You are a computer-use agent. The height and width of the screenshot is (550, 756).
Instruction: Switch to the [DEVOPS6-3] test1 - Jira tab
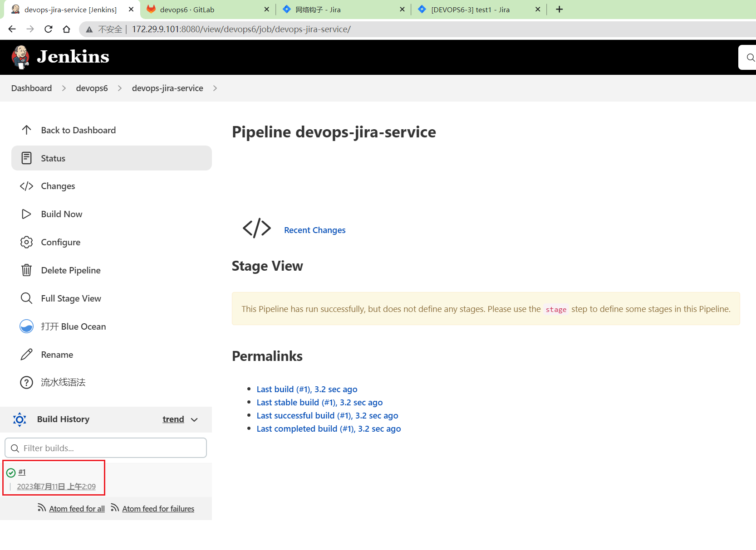pos(478,10)
